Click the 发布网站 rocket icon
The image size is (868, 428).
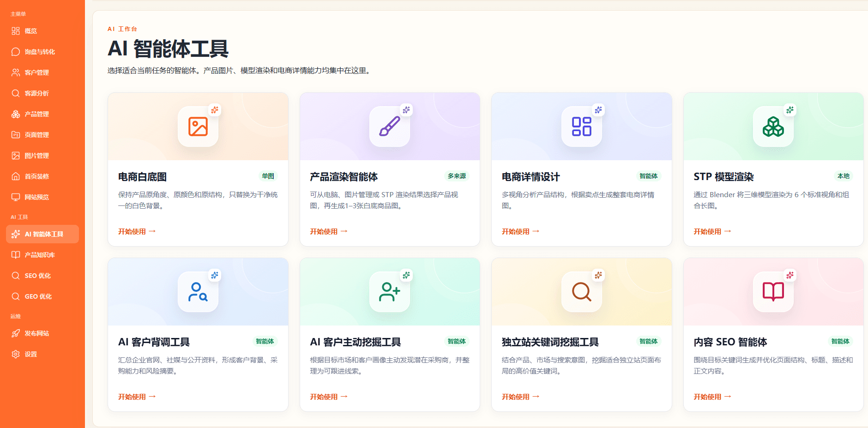click(16, 333)
